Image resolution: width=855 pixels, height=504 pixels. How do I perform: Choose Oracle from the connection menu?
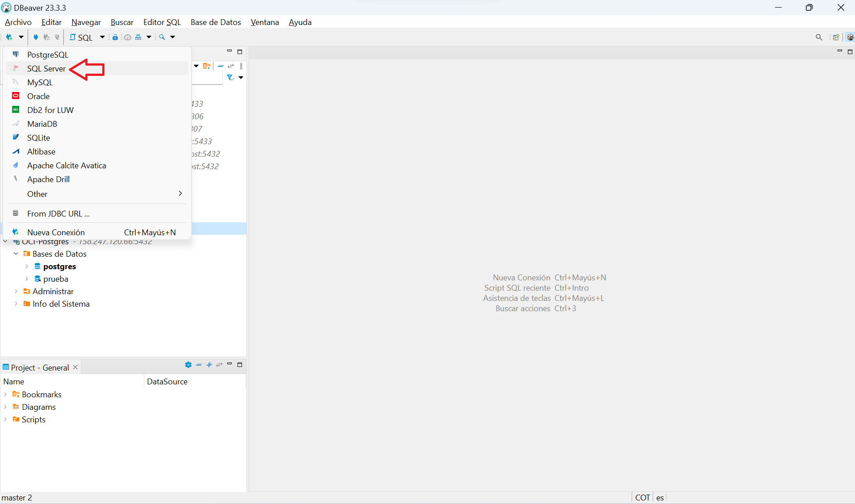tap(97, 96)
